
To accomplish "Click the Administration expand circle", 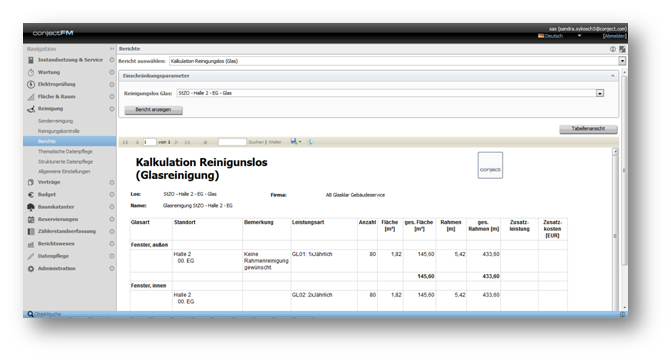I will 112,269.
